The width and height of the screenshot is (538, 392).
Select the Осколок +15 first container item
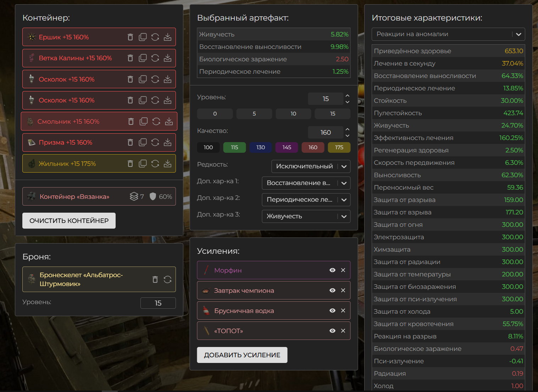click(x=67, y=79)
